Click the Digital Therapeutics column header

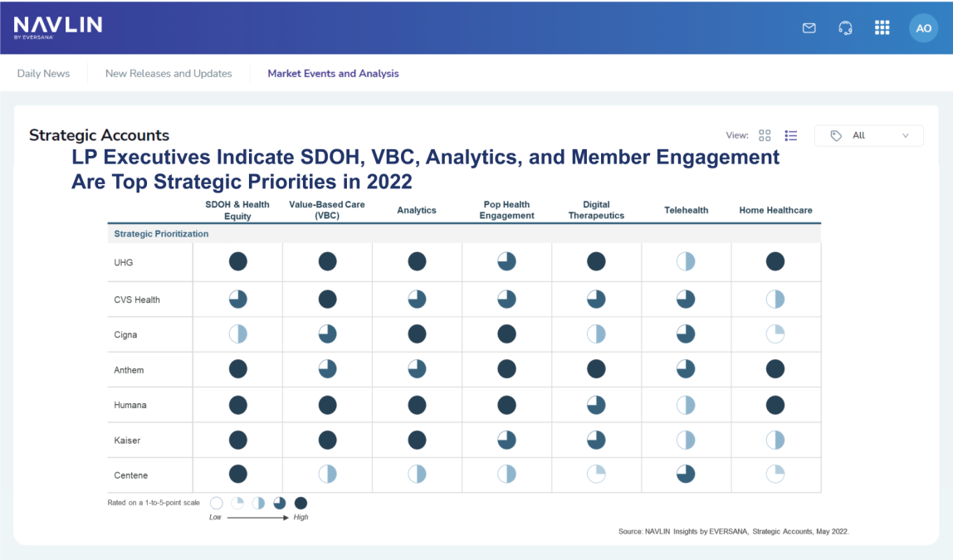pyautogui.click(x=596, y=210)
